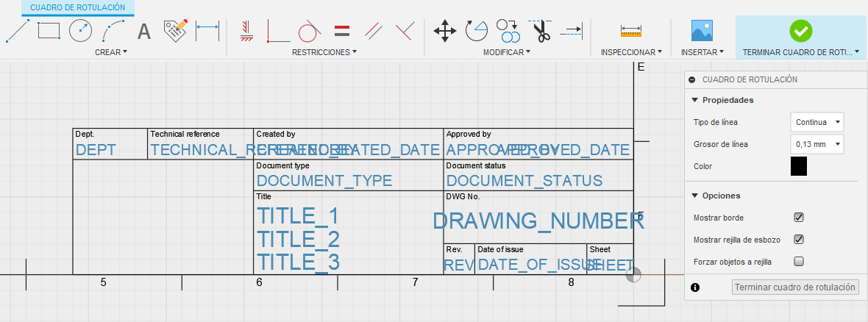Open the INSERTAR dropdown menu
Screen dimensions: 868x322
click(702, 52)
